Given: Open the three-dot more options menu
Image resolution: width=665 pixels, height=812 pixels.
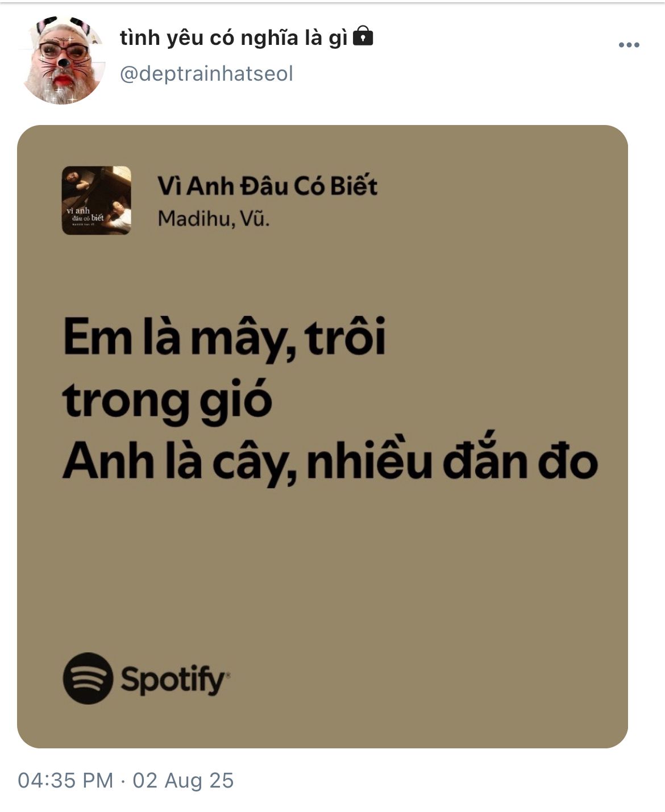Looking at the screenshot, I should tap(629, 45).
